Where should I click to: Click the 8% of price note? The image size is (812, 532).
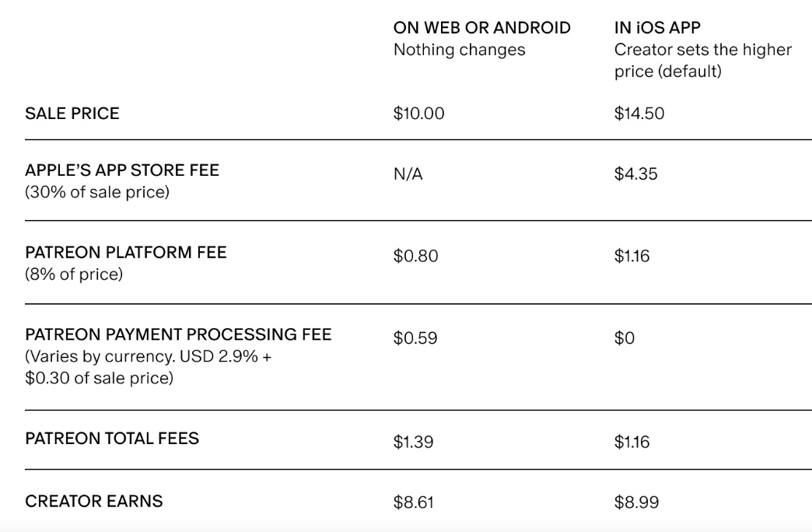coord(74,274)
